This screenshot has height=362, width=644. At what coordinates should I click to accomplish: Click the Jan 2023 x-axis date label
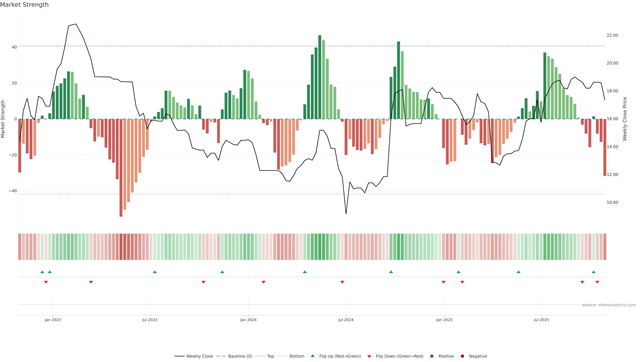coord(53,320)
